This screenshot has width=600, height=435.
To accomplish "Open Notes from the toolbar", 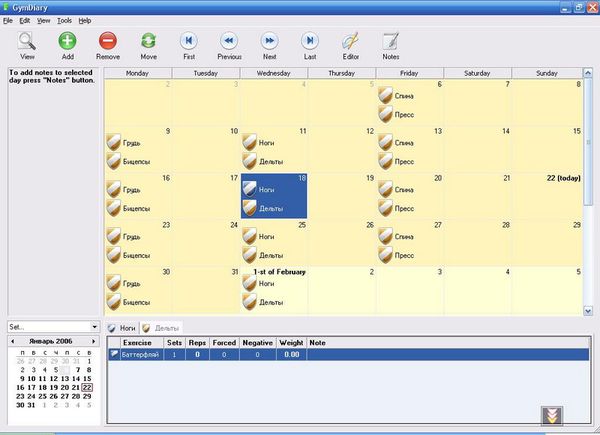I will [391, 41].
